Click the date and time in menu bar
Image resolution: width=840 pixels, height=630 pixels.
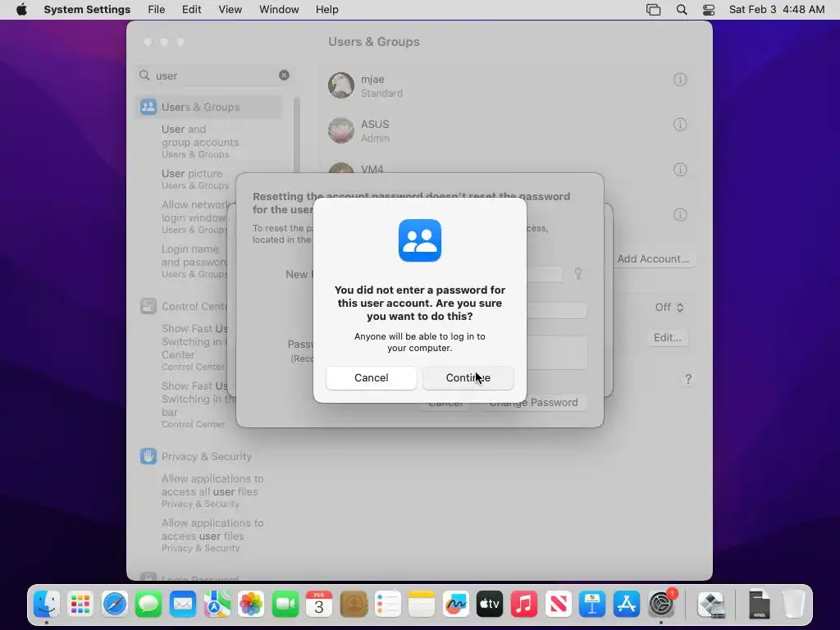pyautogui.click(x=777, y=10)
